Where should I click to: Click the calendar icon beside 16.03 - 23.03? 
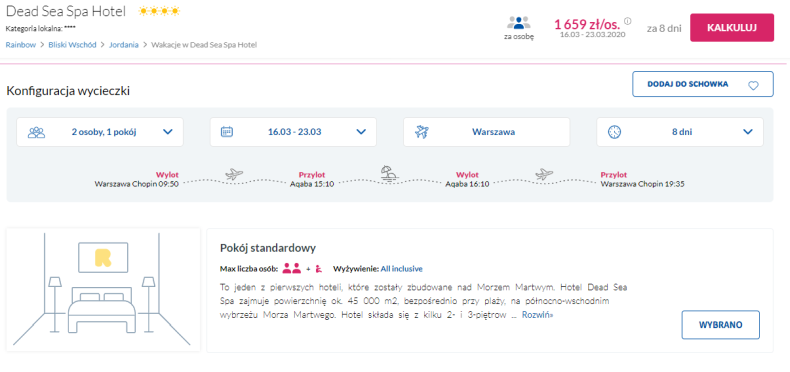click(x=227, y=132)
